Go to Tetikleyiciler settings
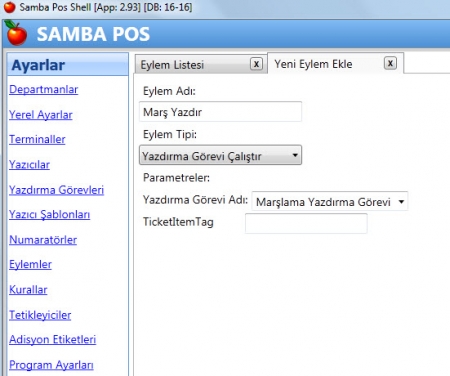The height and width of the screenshot is (376, 450). pos(40,315)
